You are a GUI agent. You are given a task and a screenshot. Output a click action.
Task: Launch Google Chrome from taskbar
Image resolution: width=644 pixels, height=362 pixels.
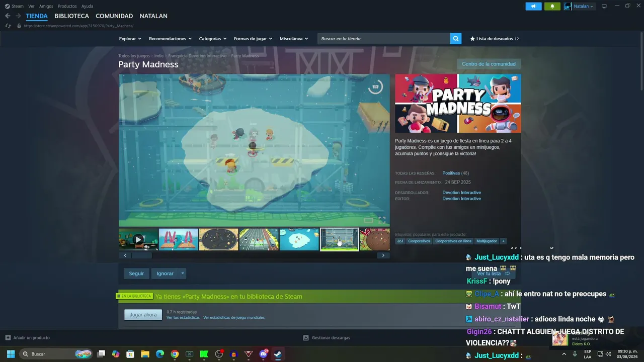[x=175, y=354]
